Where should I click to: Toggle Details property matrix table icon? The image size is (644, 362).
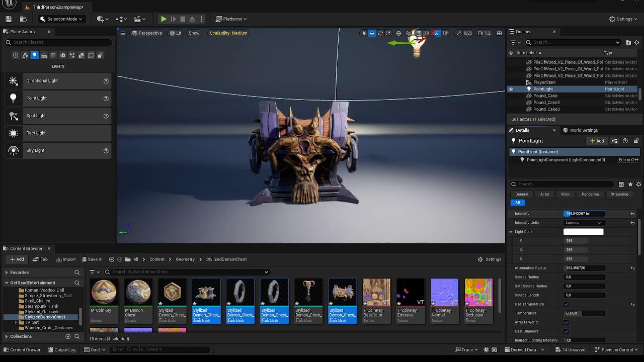(x=621, y=185)
